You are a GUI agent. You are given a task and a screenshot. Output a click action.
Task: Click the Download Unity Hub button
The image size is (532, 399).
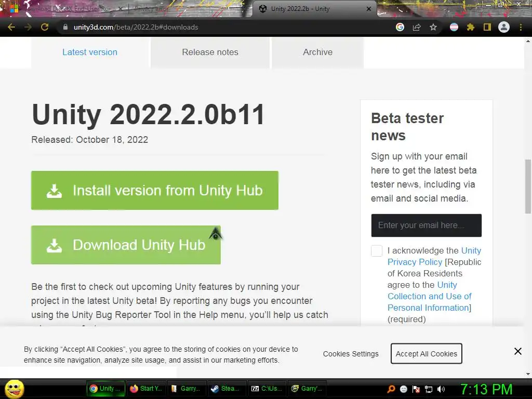coord(126,245)
